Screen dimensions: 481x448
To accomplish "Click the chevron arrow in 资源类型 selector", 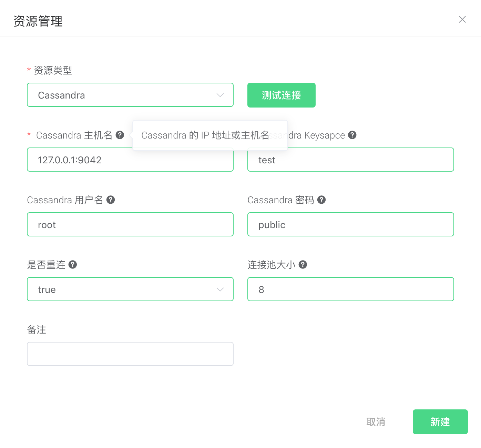I will point(220,95).
